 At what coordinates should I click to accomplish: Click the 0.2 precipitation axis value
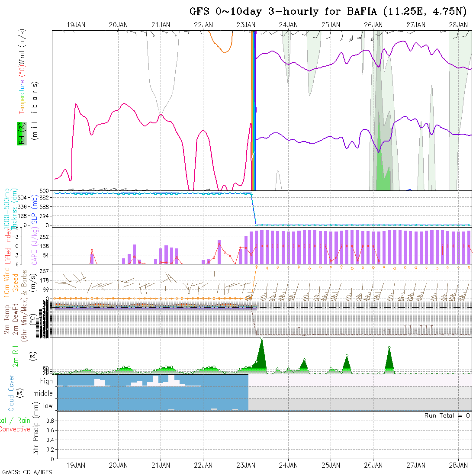tap(50, 450)
